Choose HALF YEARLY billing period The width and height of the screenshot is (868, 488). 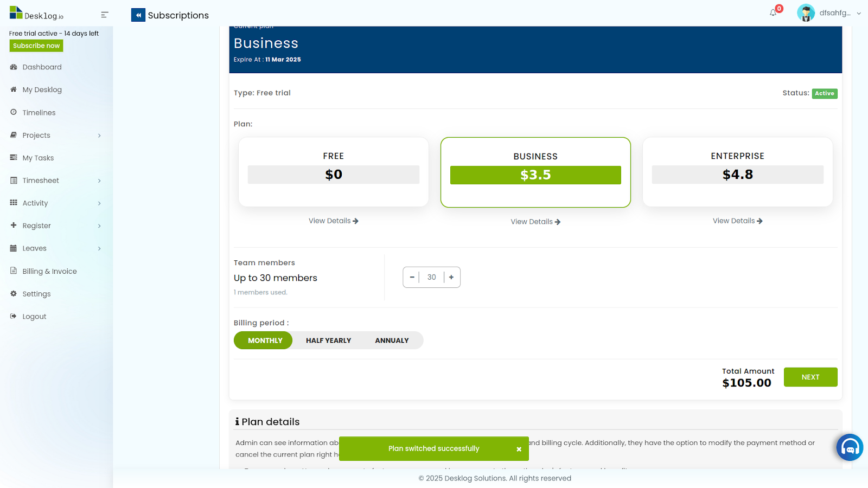tap(329, 341)
